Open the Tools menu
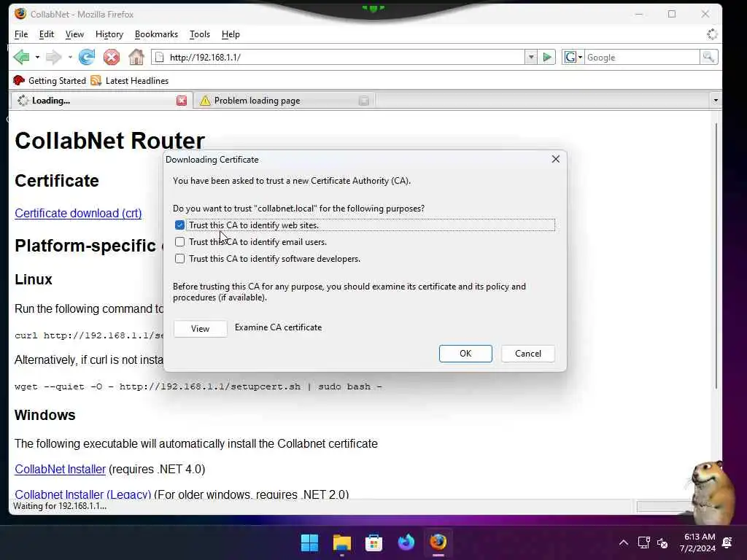The width and height of the screenshot is (747, 560). click(200, 34)
